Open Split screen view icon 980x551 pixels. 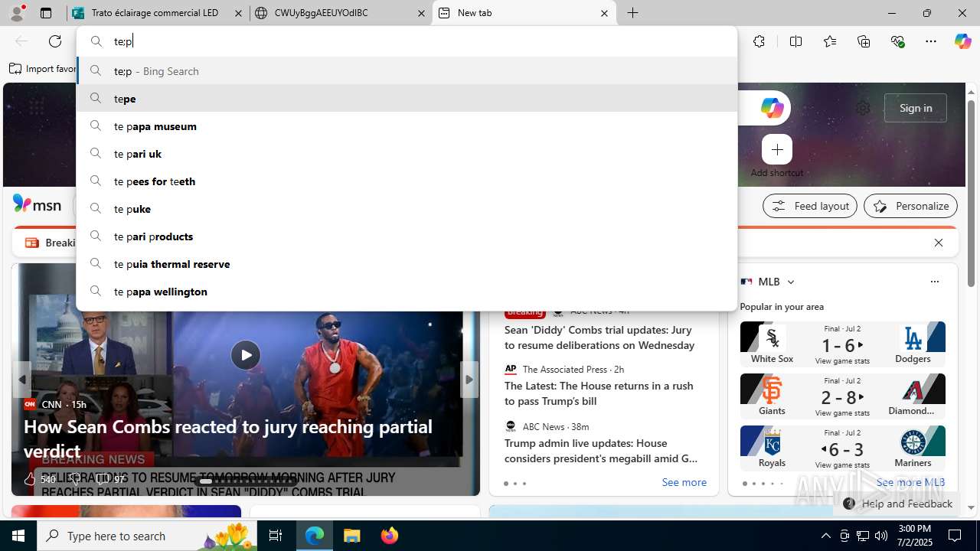[795, 41]
